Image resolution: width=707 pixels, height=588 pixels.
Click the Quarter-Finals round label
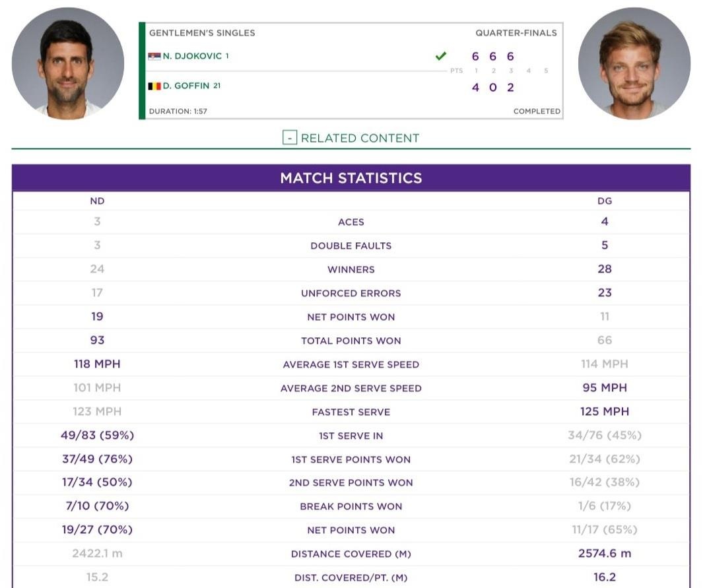click(x=516, y=33)
